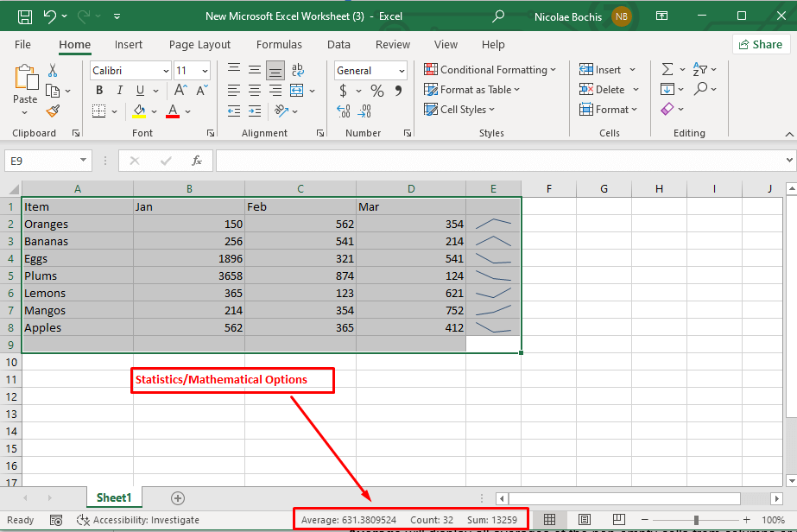Add a new sheet with plus icon
This screenshot has height=532, width=797.
coord(178,498)
